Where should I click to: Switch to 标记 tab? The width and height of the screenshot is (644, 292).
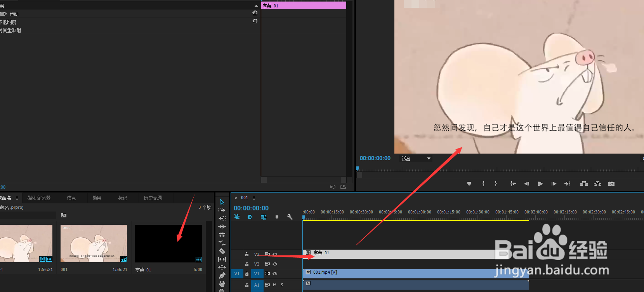pos(123,198)
